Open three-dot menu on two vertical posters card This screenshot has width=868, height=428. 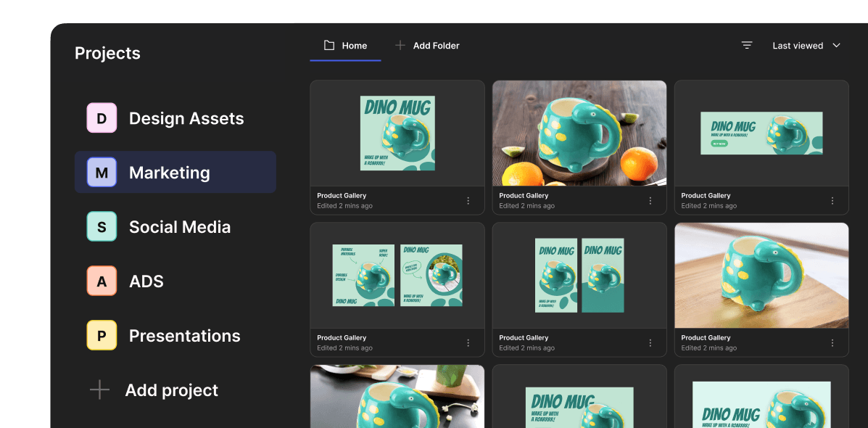[x=650, y=342]
